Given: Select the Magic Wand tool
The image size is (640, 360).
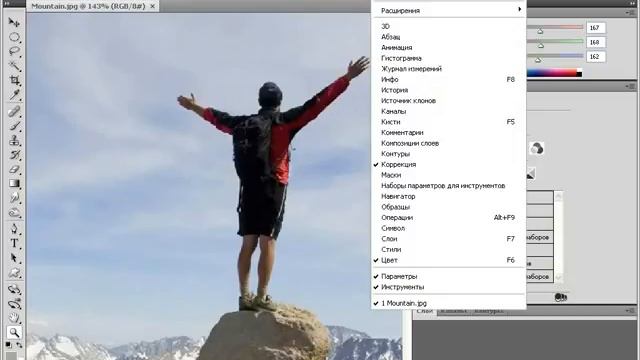Looking at the screenshot, I should (14, 66).
